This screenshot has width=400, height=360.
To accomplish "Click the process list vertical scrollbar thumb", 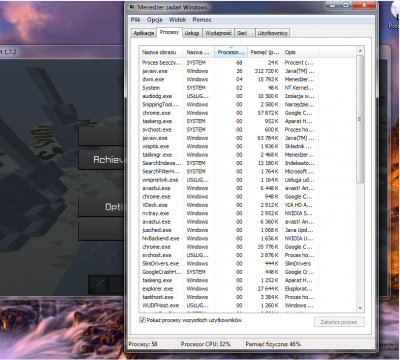I will pos(360,119).
